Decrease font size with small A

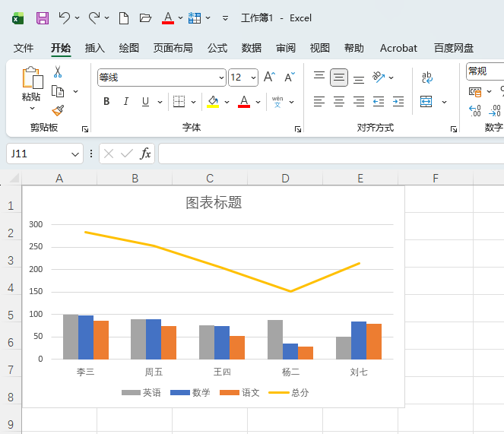[290, 78]
